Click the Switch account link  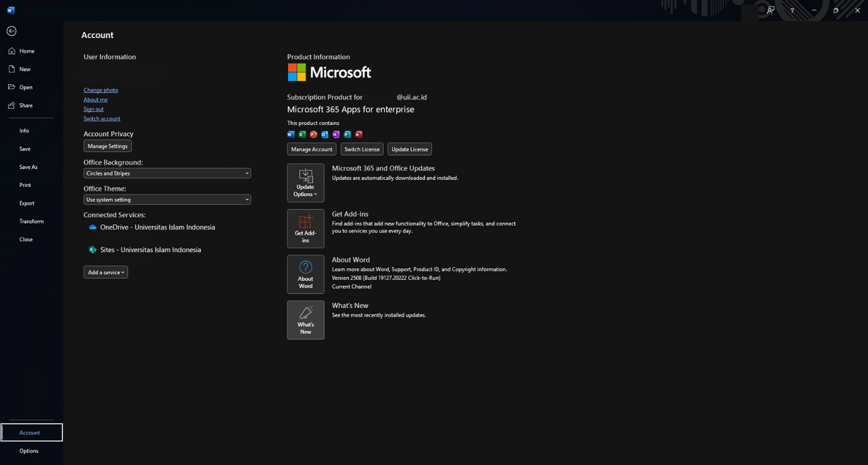tap(102, 118)
